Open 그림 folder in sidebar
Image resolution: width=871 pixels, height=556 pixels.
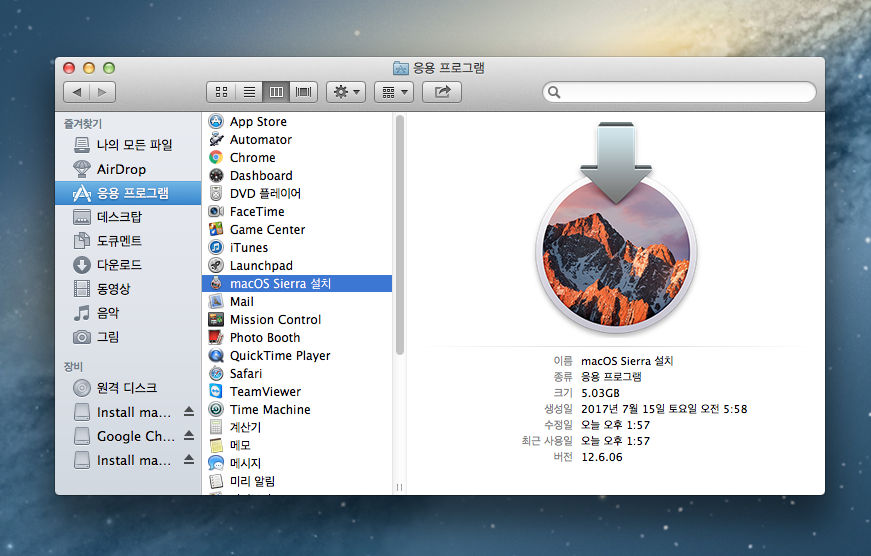click(x=128, y=337)
